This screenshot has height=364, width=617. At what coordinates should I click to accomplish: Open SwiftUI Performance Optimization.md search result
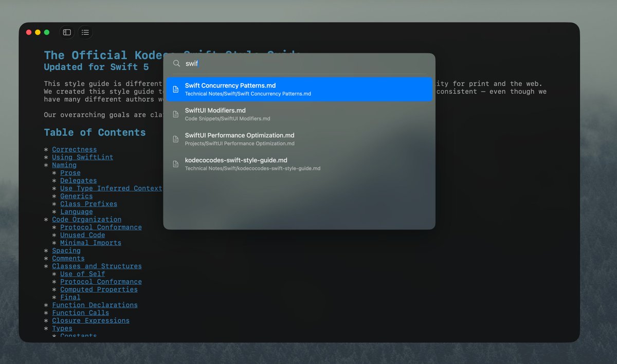click(x=299, y=139)
